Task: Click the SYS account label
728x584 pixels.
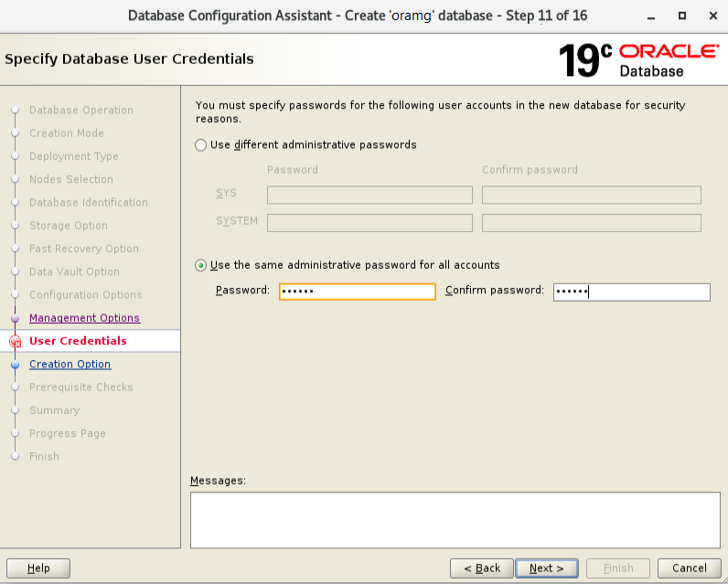Action: [226, 194]
